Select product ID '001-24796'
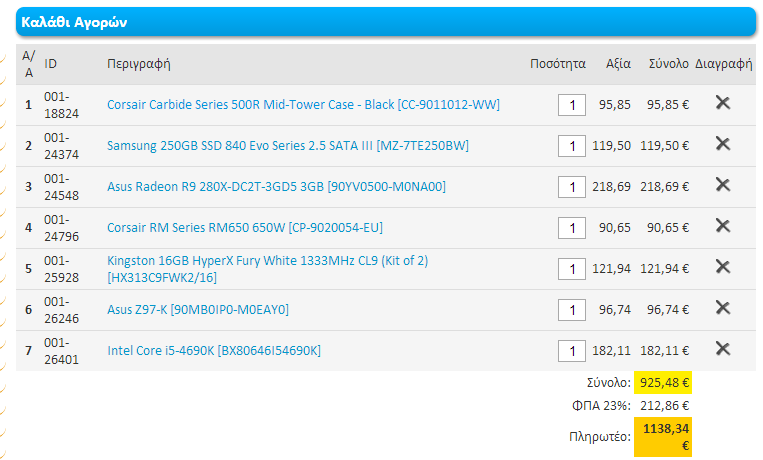 61,228
